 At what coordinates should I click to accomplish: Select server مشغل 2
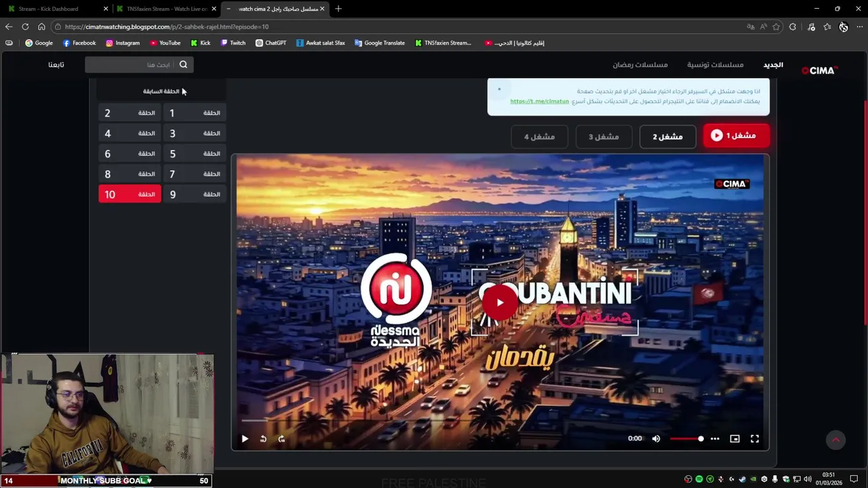pos(668,136)
